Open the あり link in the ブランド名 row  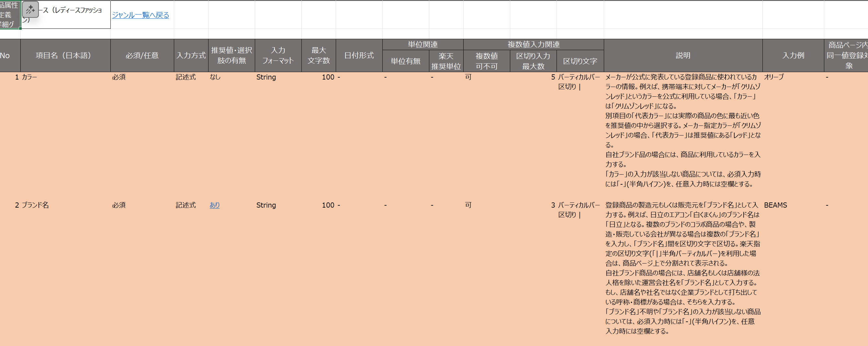(x=215, y=205)
